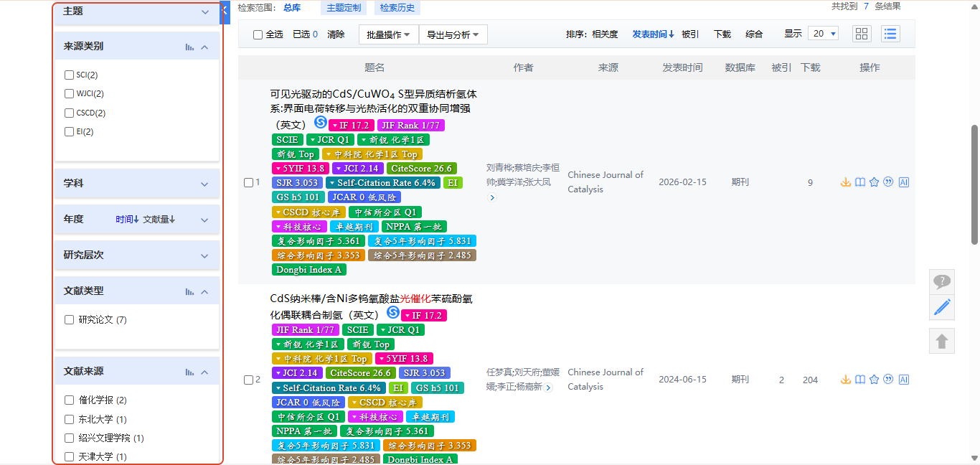Cite the 2024-06-15 article via the quote icon

[888, 380]
